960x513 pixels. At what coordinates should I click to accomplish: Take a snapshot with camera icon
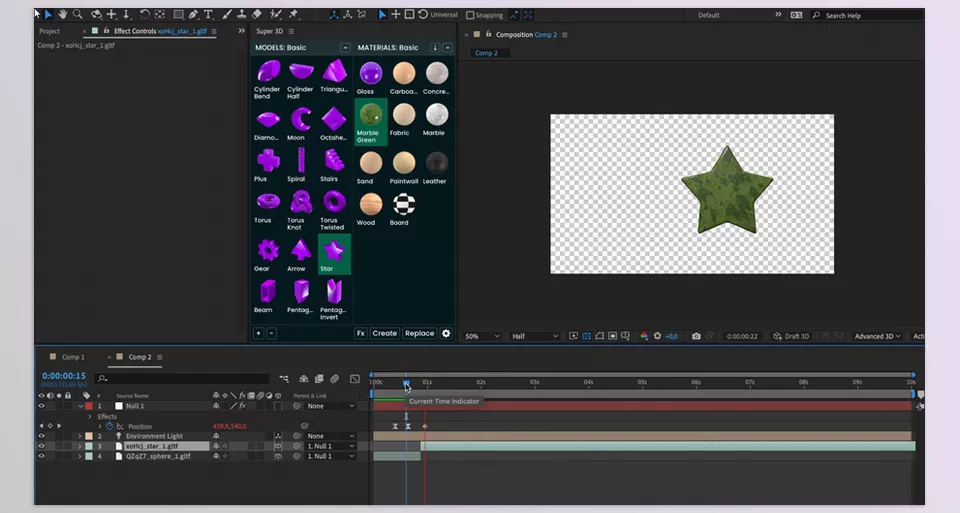[x=696, y=336]
